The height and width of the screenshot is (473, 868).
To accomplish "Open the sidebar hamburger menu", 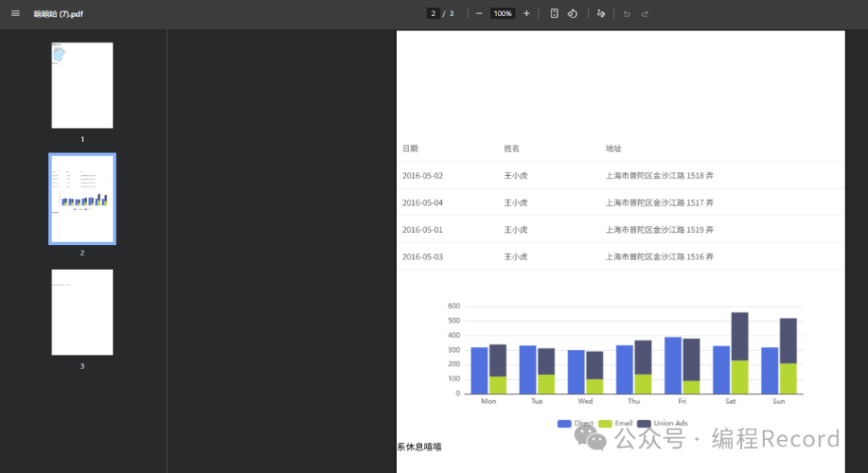I will pyautogui.click(x=15, y=14).
